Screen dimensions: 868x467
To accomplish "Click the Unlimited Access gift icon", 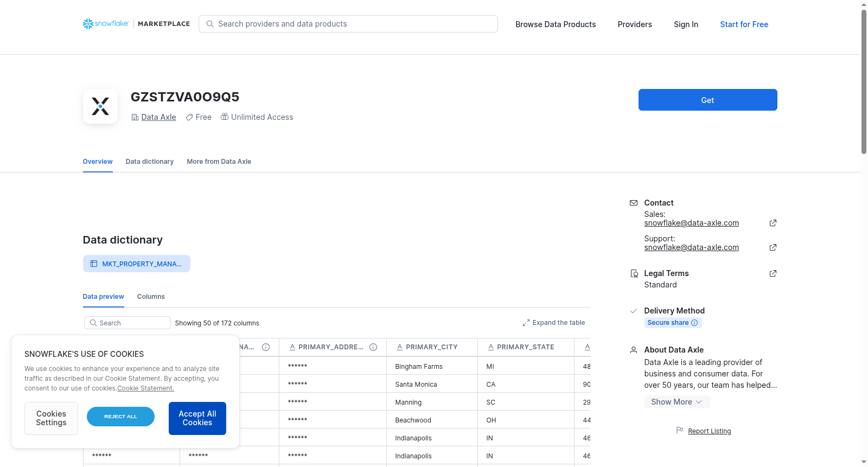I will (225, 117).
